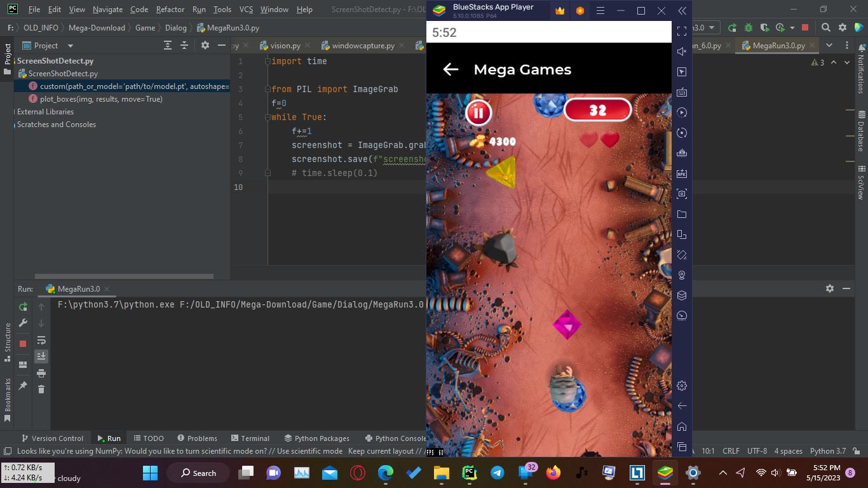Open Firefox from the taskbar
Screen dimensions: 868x488
click(553, 473)
